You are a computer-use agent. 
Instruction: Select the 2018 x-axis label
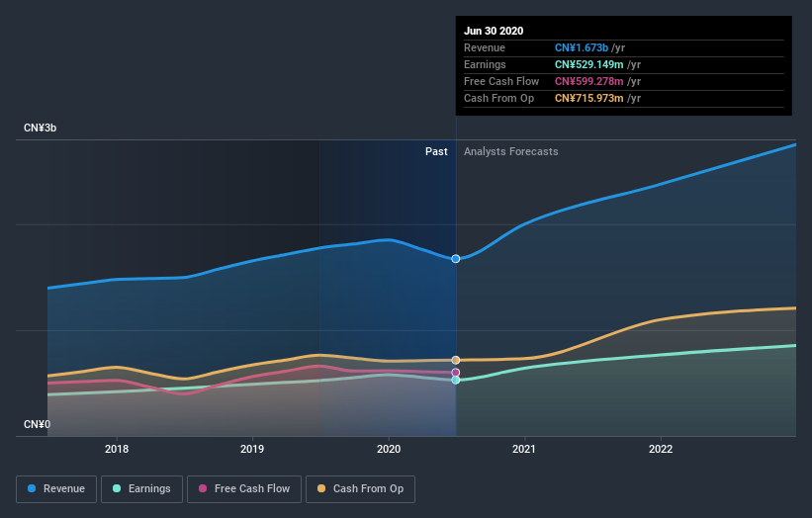[x=117, y=449]
